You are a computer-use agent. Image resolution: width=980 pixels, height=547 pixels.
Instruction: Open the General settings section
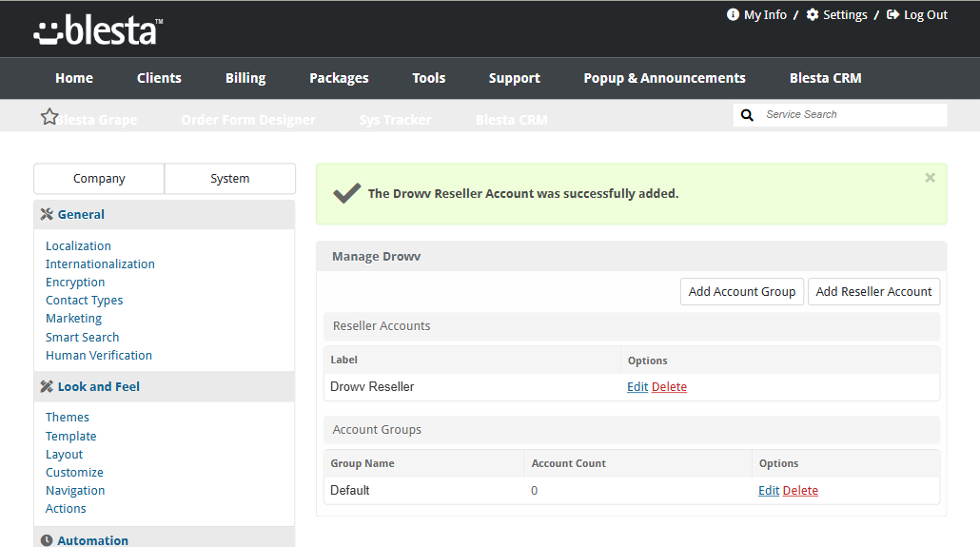pyautogui.click(x=81, y=214)
